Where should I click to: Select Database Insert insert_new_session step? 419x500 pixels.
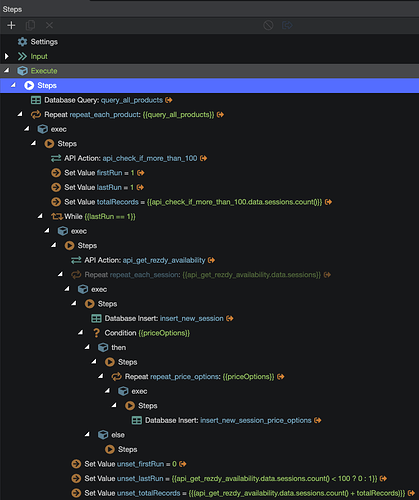pos(209,318)
